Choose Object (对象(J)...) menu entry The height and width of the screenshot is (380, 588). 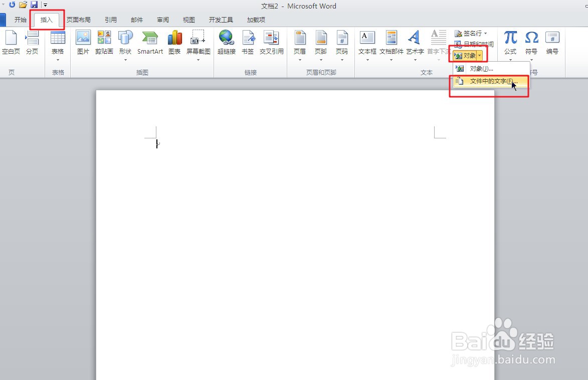[491, 69]
